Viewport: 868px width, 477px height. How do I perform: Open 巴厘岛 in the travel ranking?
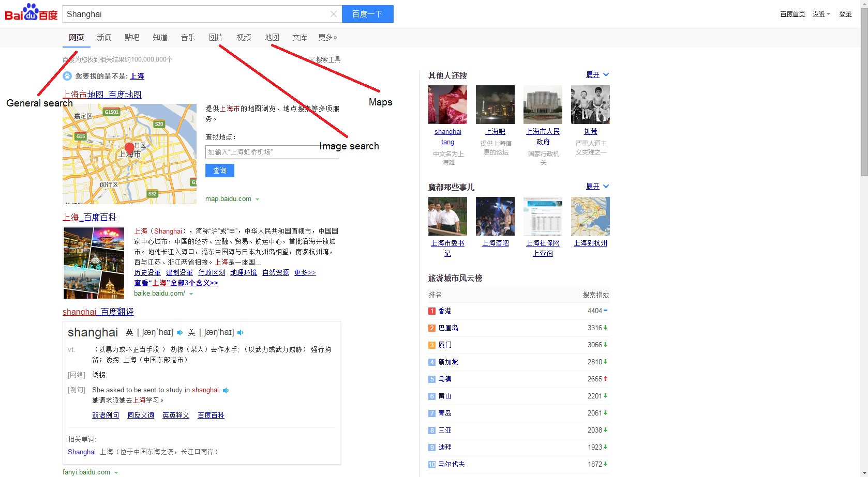coord(448,328)
